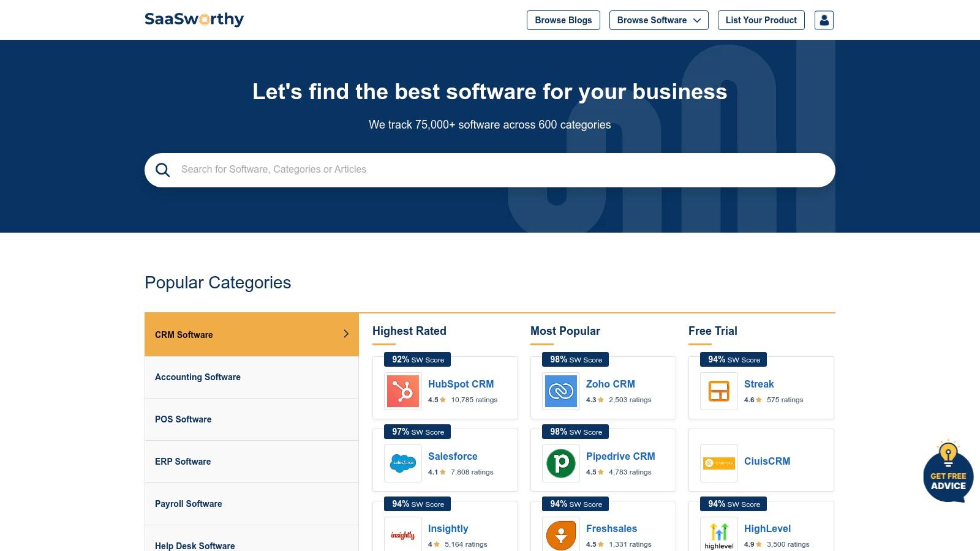980x551 pixels.
Task: Click the Get Free Advice lightbulb badge
Action: pos(948,471)
